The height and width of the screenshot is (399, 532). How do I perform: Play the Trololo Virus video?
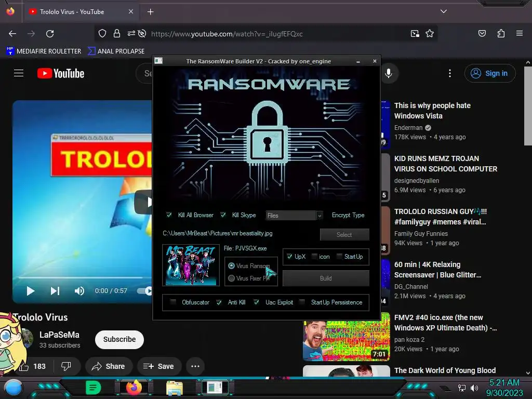pos(31,291)
